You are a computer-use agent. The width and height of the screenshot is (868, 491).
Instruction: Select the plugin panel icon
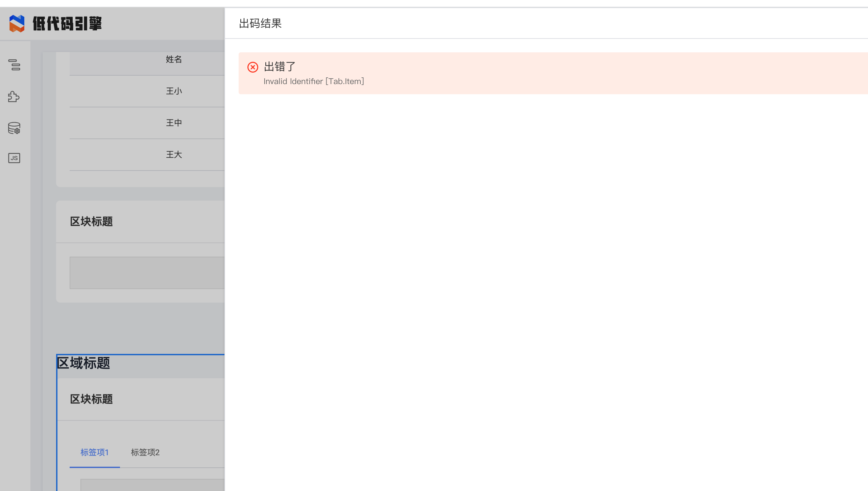[x=14, y=97]
